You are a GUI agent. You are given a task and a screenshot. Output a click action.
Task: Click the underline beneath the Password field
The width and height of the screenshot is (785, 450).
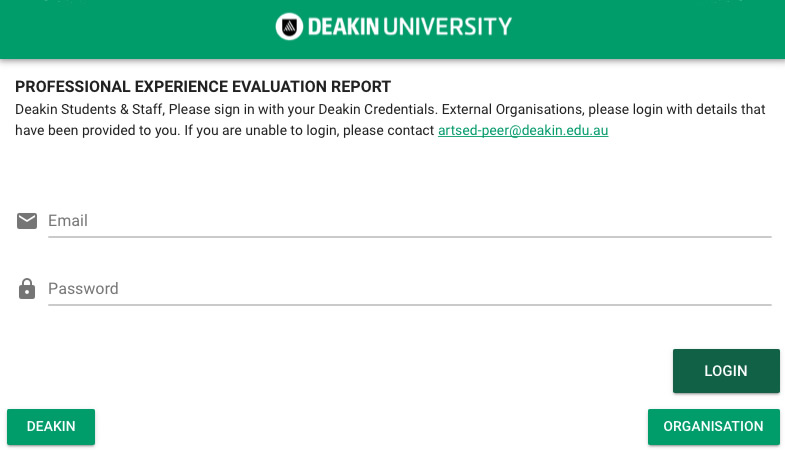pyautogui.click(x=410, y=305)
